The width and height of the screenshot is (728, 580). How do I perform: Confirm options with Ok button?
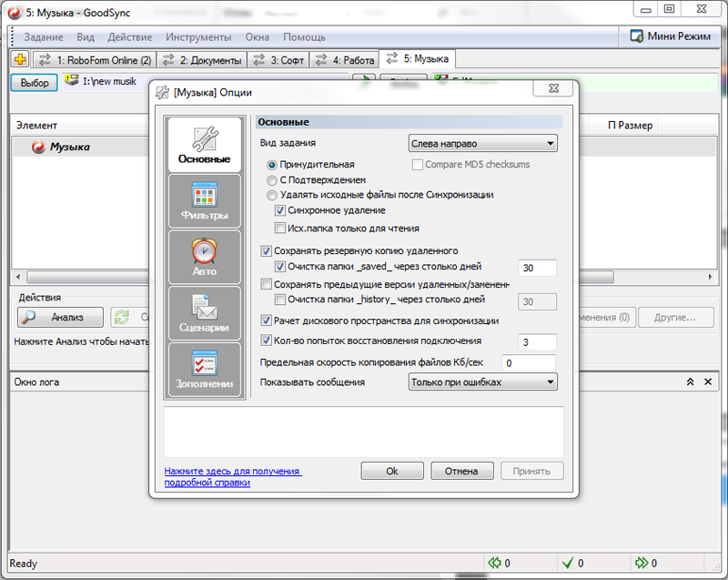click(392, 471)
